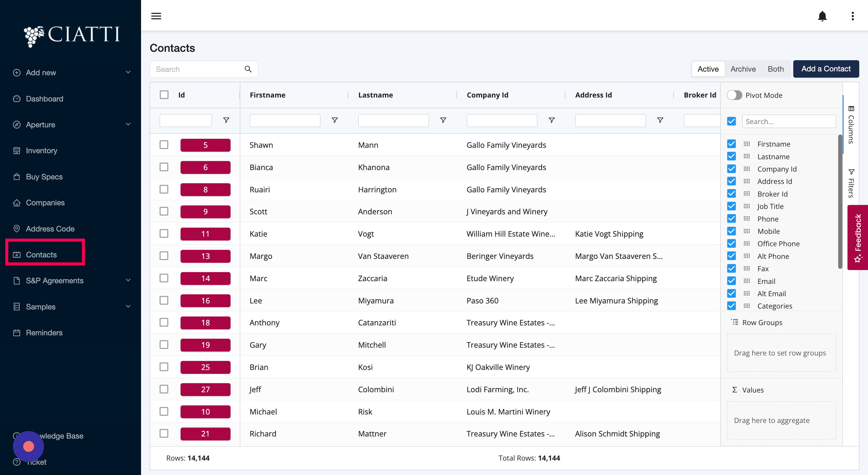Open contact Id 13 badge

coord(205,256)
